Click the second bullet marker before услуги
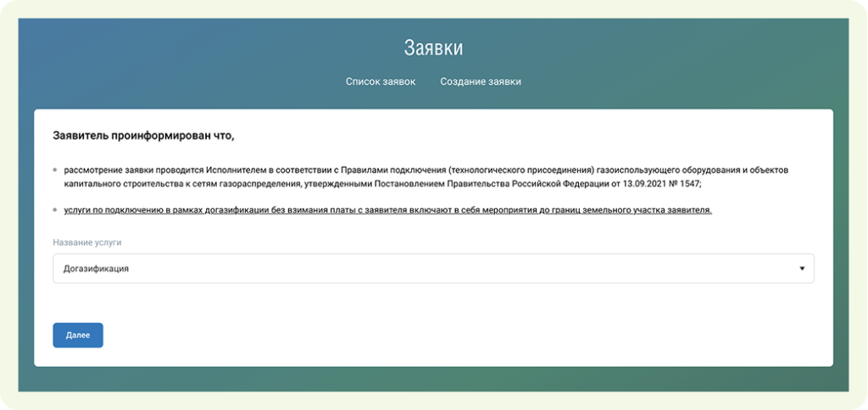Screen dimensions: 868x410 [55, 210]
